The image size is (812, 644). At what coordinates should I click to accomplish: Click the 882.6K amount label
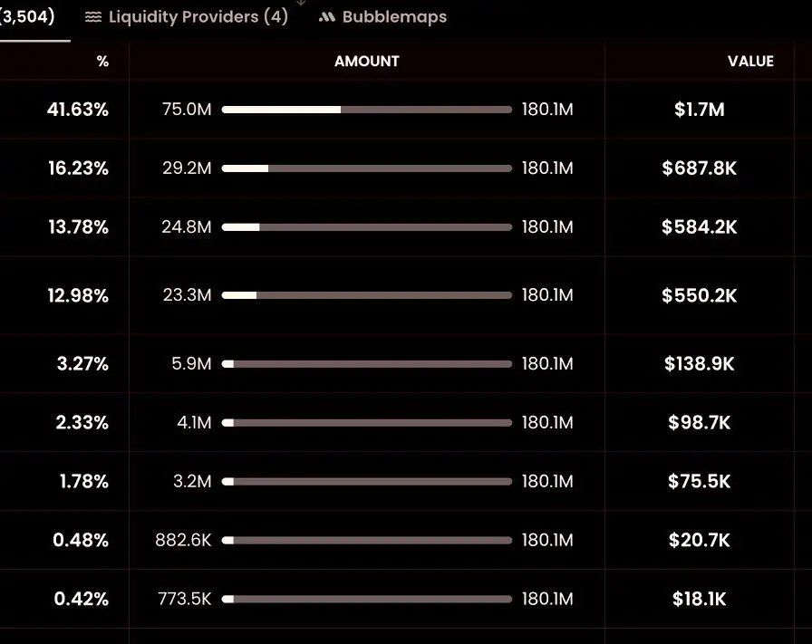tap(183, 540)
